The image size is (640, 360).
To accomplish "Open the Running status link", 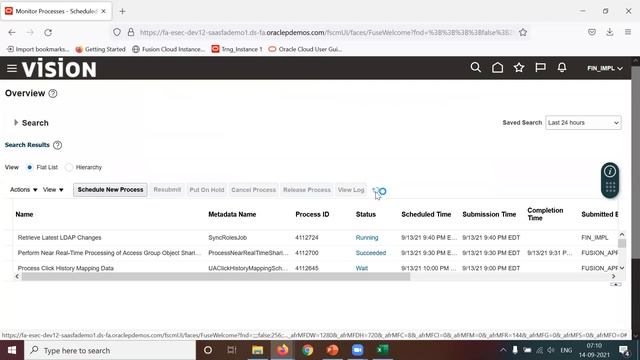I will click(367, 238).
